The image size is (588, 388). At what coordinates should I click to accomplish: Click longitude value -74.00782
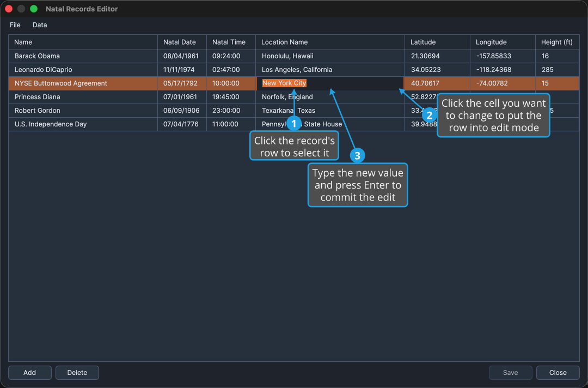(x=503, y=83)
